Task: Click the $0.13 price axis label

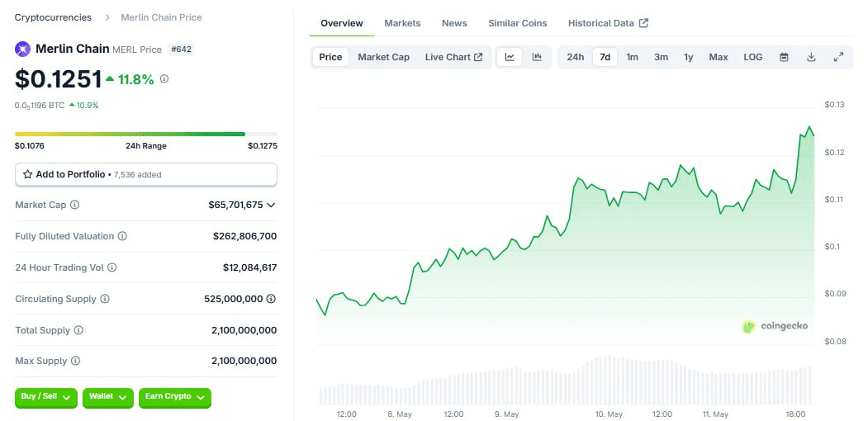Action: pos(835,105)
